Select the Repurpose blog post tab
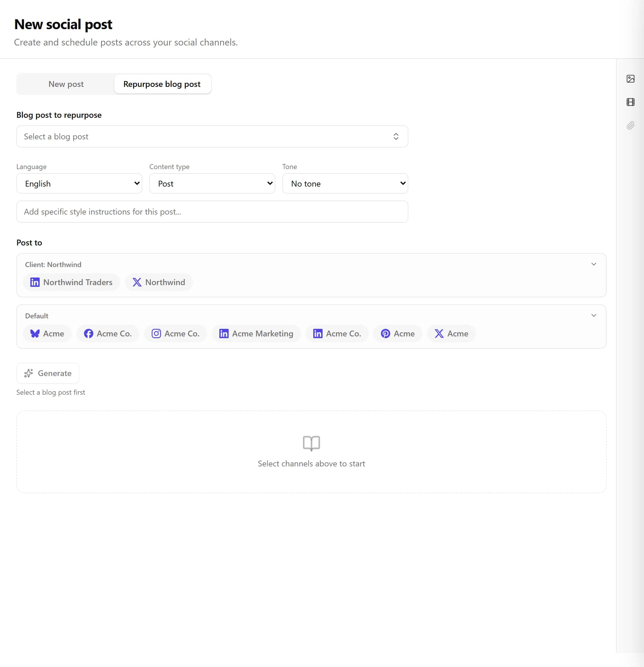644x667 pixels. tap(162, 84)
